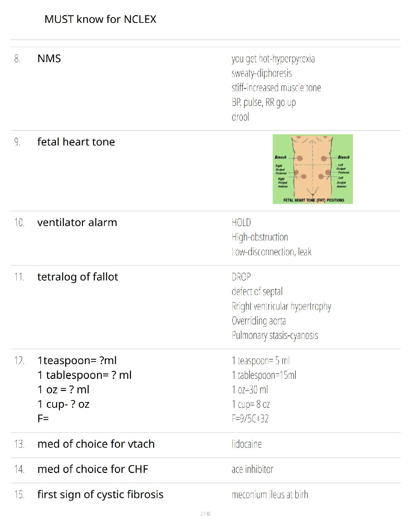Click the "DROP" mnemonic text
The height and width of the screenshot is (532, 411).
point(241,277)
